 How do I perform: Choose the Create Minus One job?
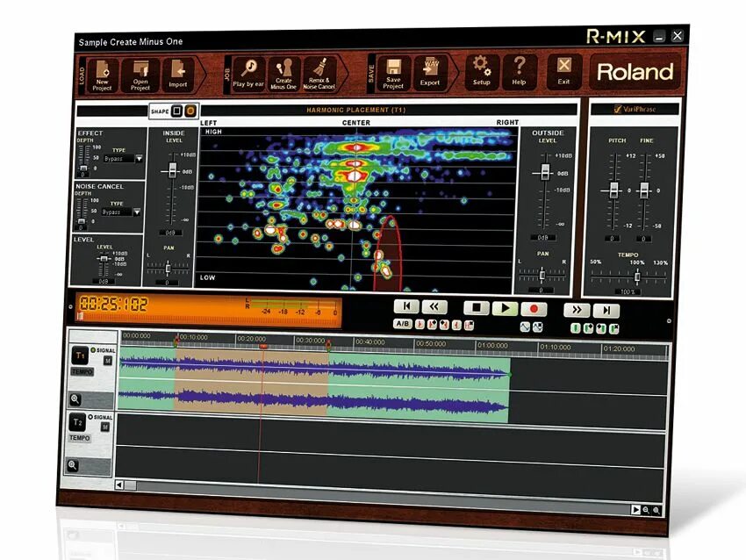point(283,75)
